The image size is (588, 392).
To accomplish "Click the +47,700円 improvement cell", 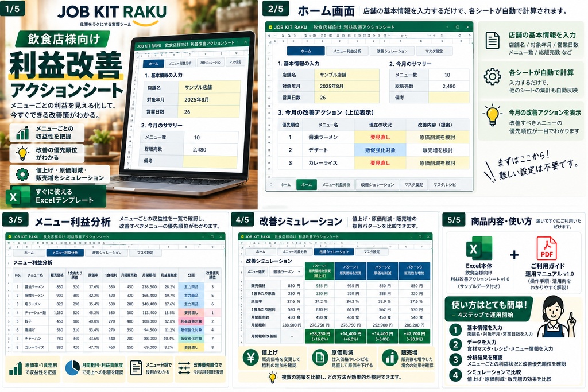I will pyautogui.click(x=414, y=336).
